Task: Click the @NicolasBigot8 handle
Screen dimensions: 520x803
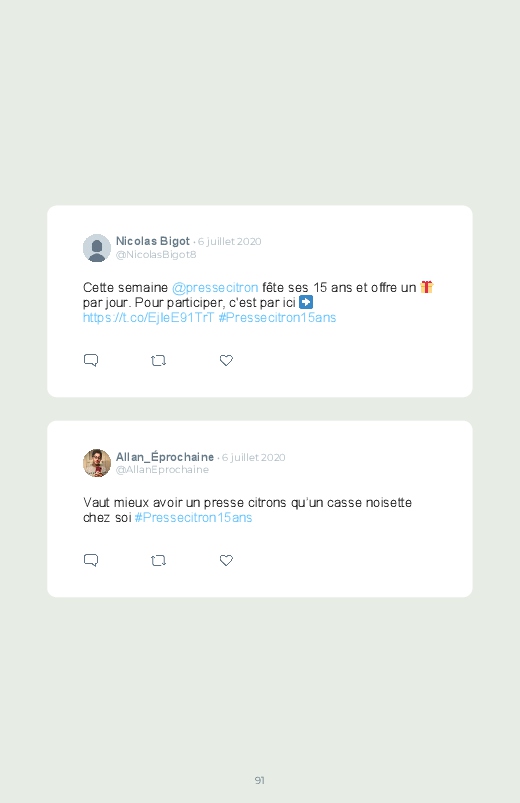Action: pos(156,255)
